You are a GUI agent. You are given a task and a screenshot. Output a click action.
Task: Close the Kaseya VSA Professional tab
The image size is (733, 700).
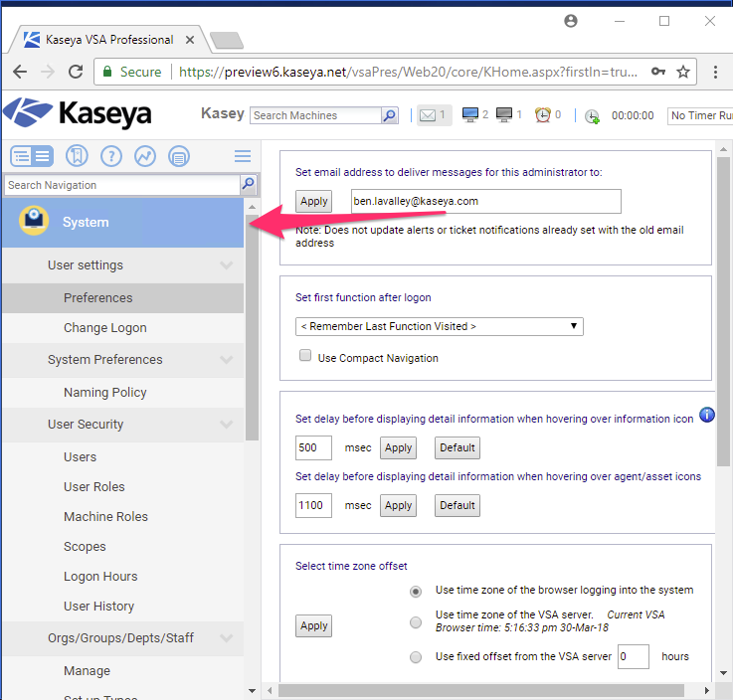(x=190, y=40)
